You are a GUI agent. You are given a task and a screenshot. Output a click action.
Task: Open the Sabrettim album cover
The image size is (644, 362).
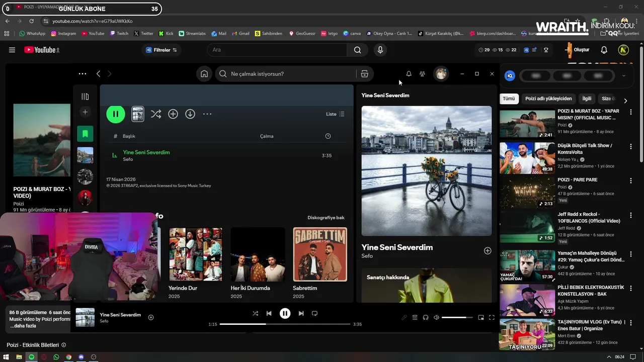point(320,254)
